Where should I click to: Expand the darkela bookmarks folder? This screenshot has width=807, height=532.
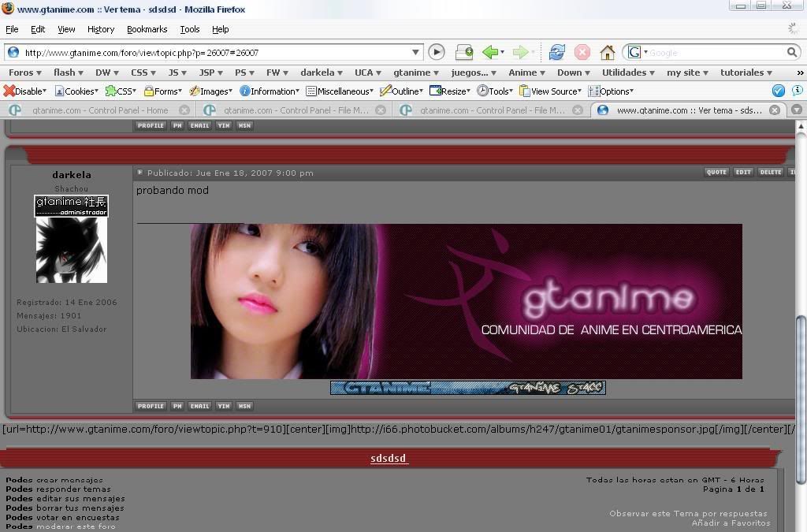coord(322,73)
